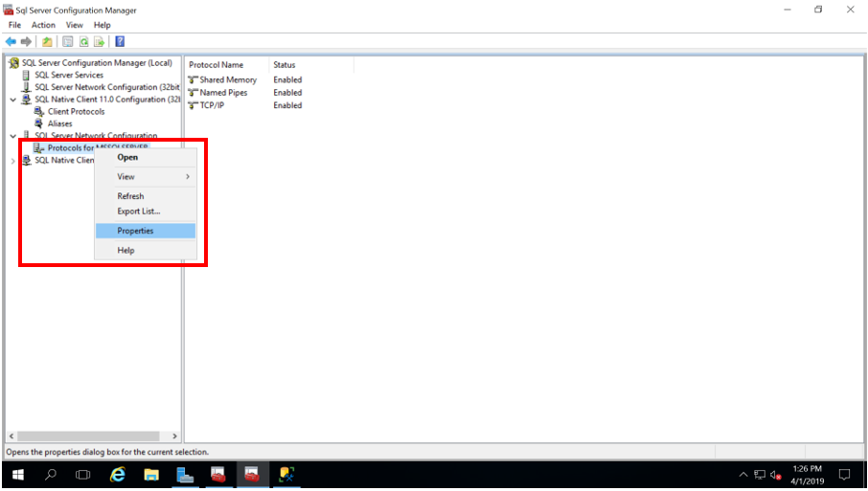868x491 pixels.
Task: Open the File menu
Action: click(14, 25)
